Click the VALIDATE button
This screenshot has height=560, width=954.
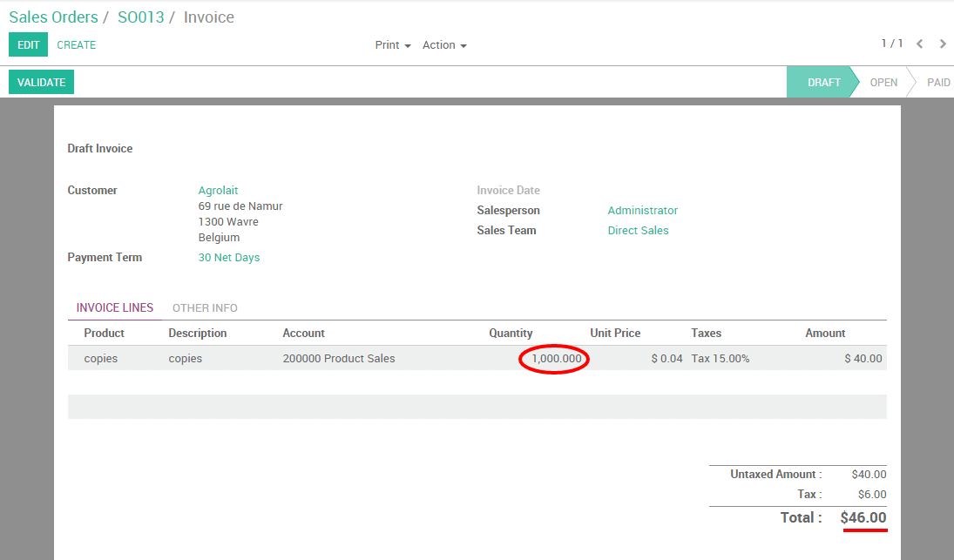(40, 81)
